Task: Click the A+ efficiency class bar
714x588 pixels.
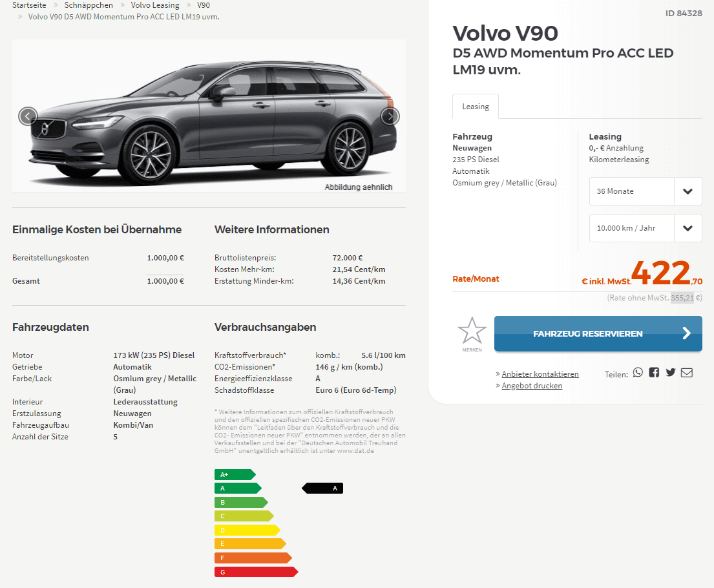Action: [235, 474]
